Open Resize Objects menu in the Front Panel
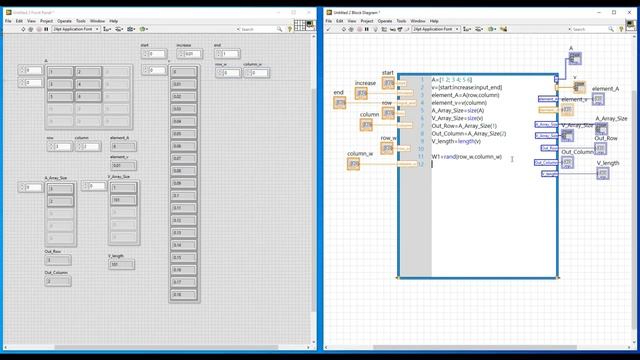This screenshot has height=360, width=640. pos(131,29)
